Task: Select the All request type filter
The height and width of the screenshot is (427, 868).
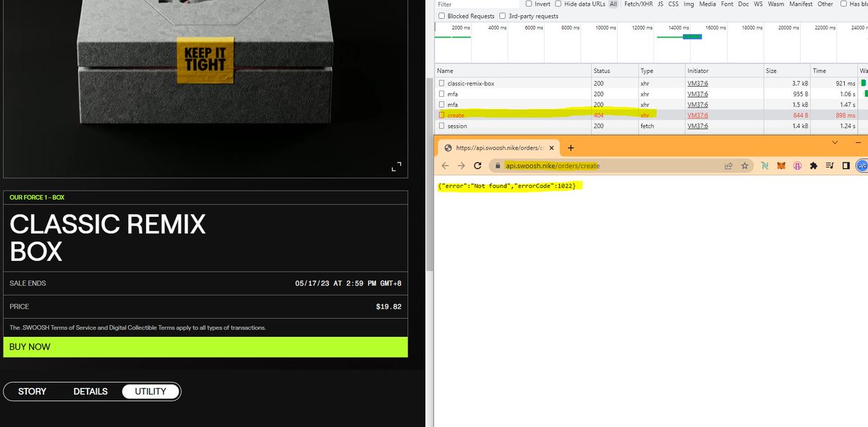Action: (613, 4)
